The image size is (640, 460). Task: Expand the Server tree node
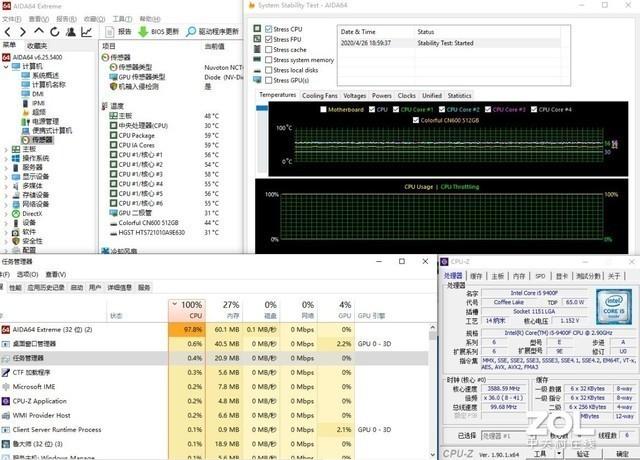click(6, 168)
